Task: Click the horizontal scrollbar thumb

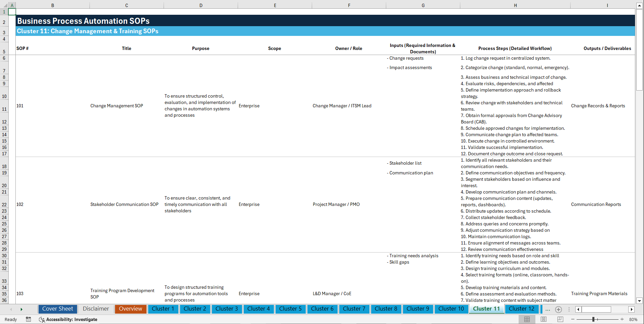Action: pos(596,309)
